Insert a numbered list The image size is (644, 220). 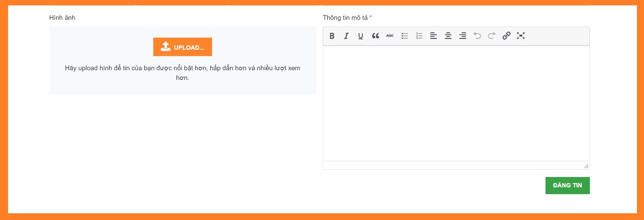point(419,36)
